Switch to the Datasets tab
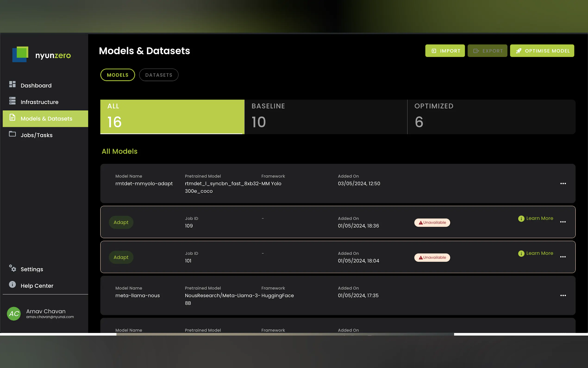 [159, 75]
